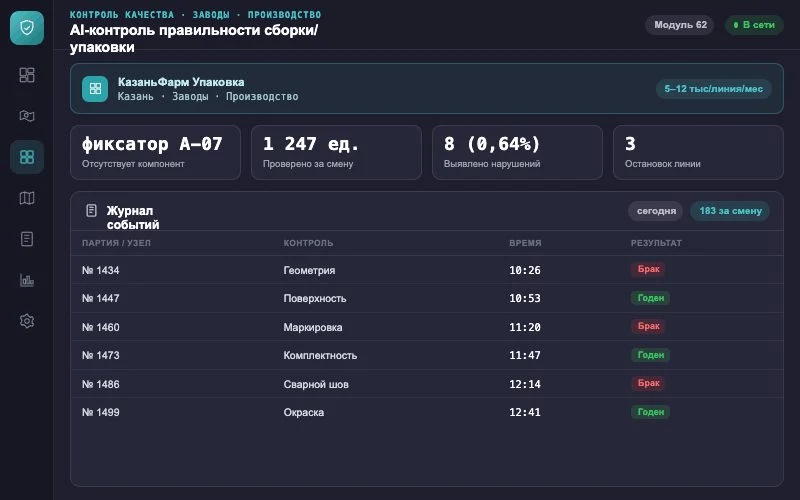Click the Время column header
The width and height of the screenshot is (800, 500).
coord(525,243)
